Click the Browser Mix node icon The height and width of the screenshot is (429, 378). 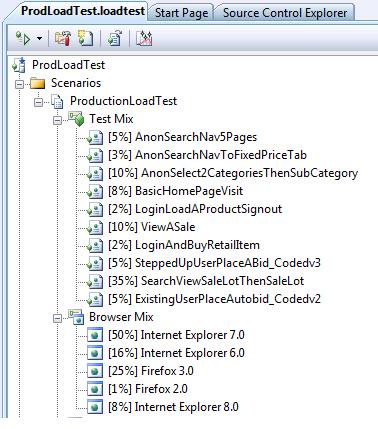(76, 317)
